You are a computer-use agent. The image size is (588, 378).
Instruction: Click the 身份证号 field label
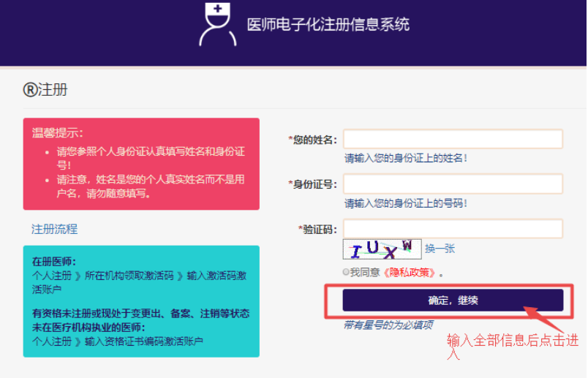click(313, 184)
